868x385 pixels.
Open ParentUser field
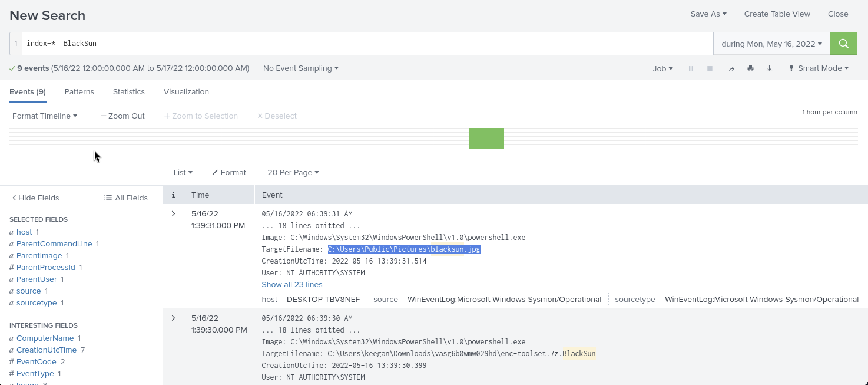[x=37, y=279]
